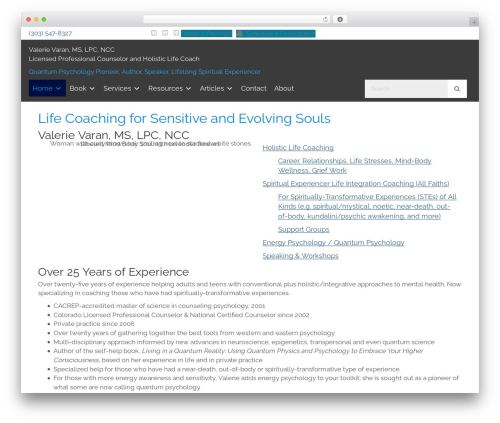Click Valerie Varan, MS, LPC, NCC header title
Image resolution: width=500 pixels, height=423 pixels.
(x=71, y=50)
